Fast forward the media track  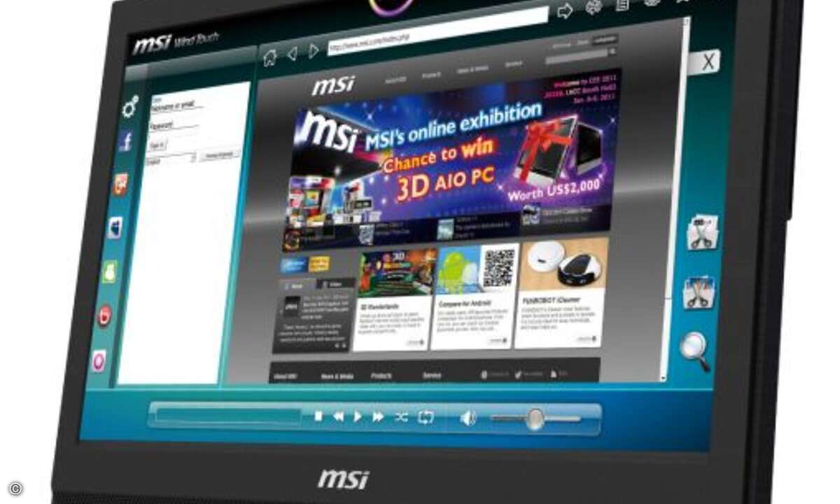pyautogui.click(x=378, y=416)
